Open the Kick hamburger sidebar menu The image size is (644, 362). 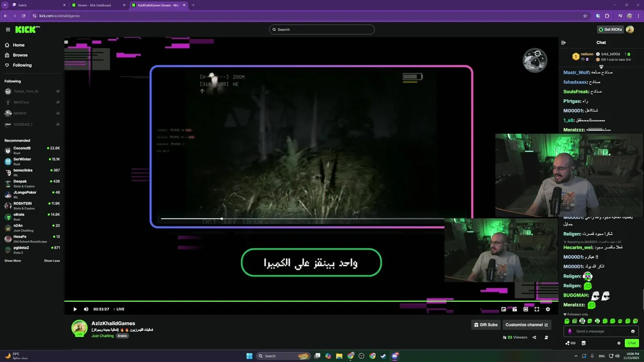[x=8, y=30]
